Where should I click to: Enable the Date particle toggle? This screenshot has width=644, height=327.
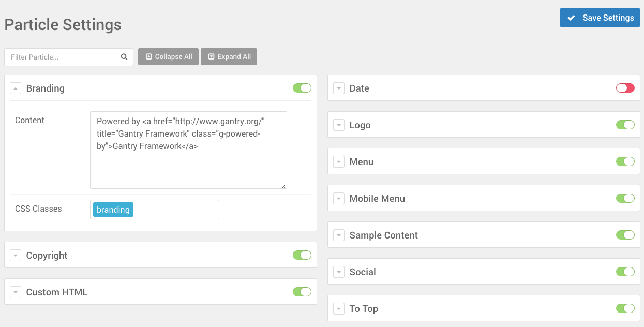(625, 88)
